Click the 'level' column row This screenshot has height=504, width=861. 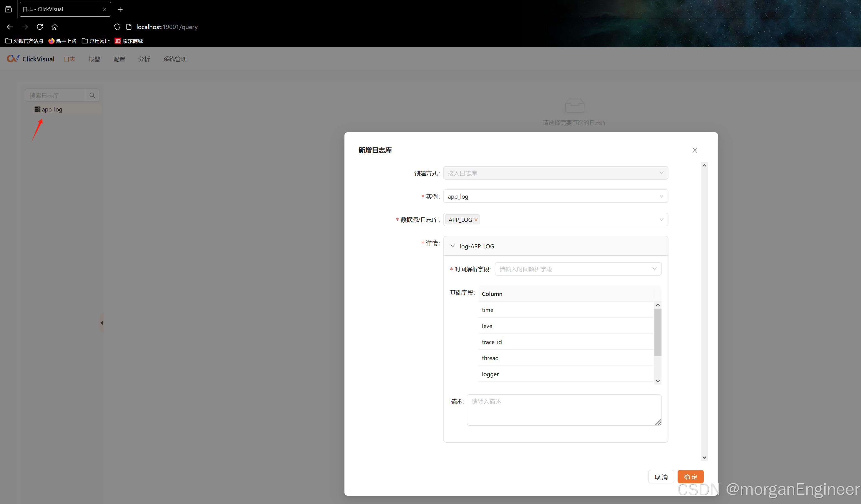click(x=566, y=326)
